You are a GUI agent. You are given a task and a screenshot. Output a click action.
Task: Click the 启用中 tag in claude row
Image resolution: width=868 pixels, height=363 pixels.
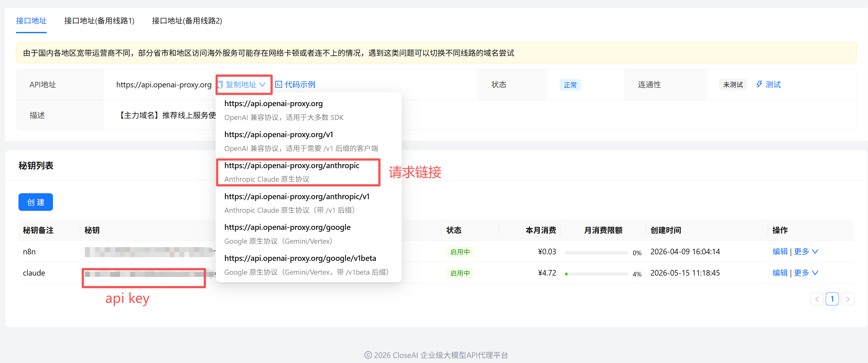coord(460,273)
